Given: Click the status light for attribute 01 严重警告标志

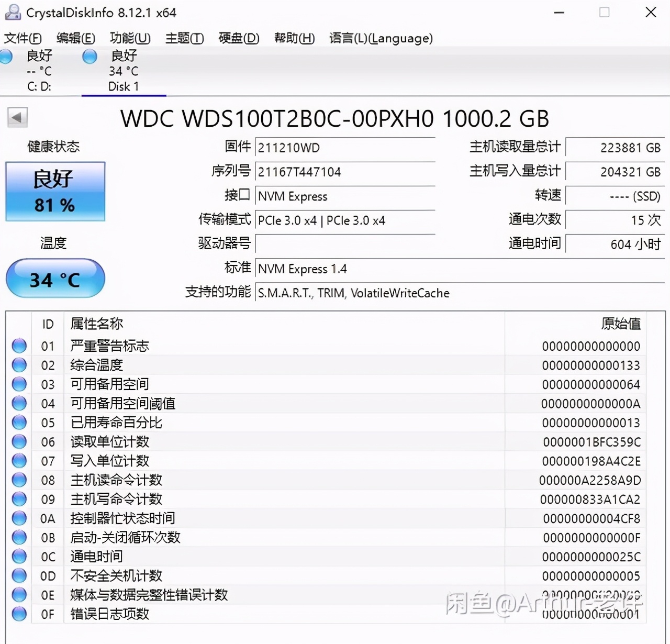Looking at the screenshot, I should pyautogui.click(x=19, y=346).
